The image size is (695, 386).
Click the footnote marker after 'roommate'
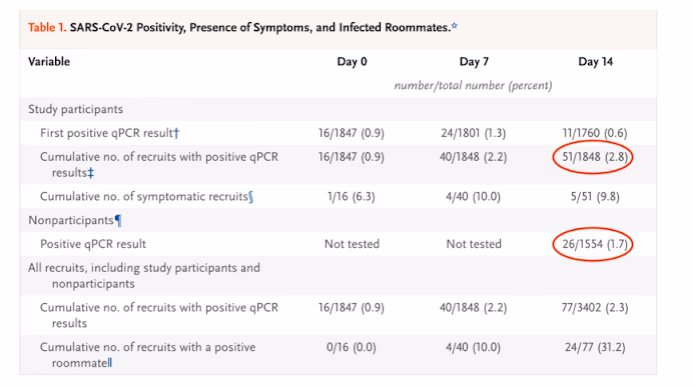[110, 363]
